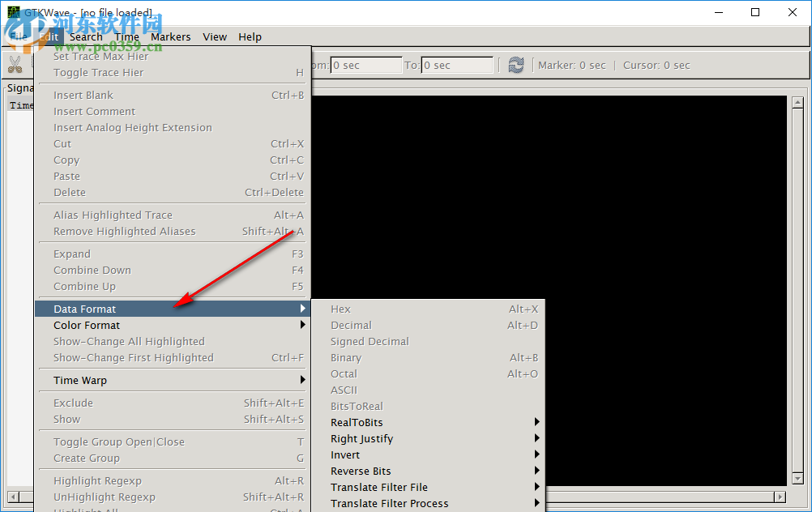812x512 pixels.
Task: Select Alias Highlighted Trace
Action: [173, 215]
